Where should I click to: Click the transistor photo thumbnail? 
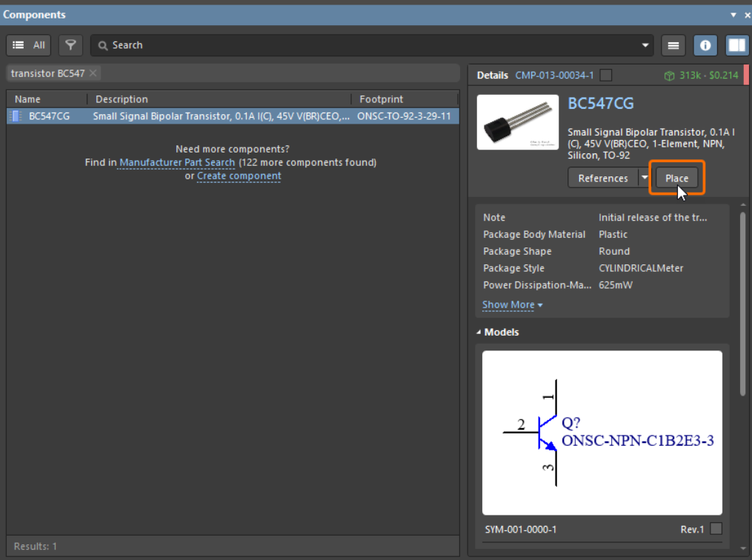[x=518, y=122]
